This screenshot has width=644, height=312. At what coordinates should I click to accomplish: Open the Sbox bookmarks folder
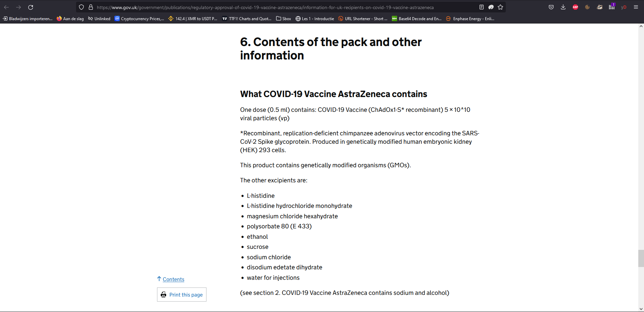283,19
